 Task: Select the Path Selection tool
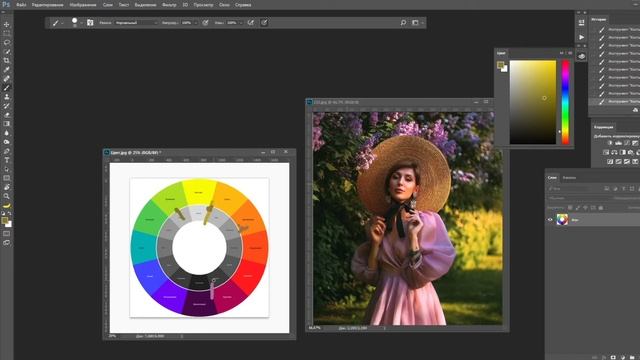(x=7, y=169)
